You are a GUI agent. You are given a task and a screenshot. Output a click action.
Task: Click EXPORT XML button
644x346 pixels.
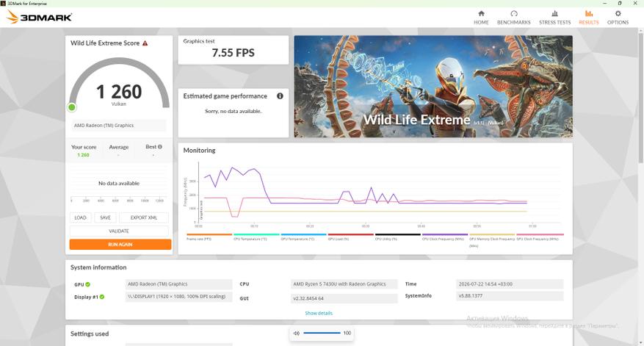144,217
